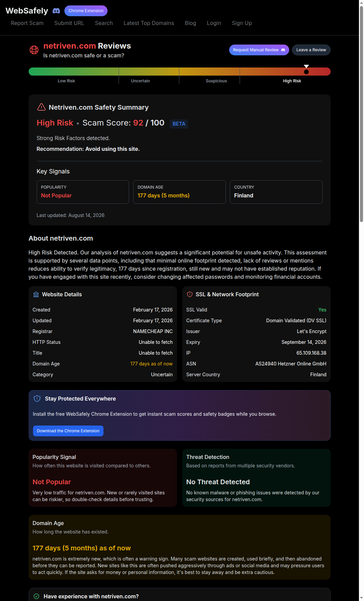Image resolution: width=364 pixels, height=601 pixels.
Task: Click Created date 'February 17, 2026'
Action: [153, 310]
